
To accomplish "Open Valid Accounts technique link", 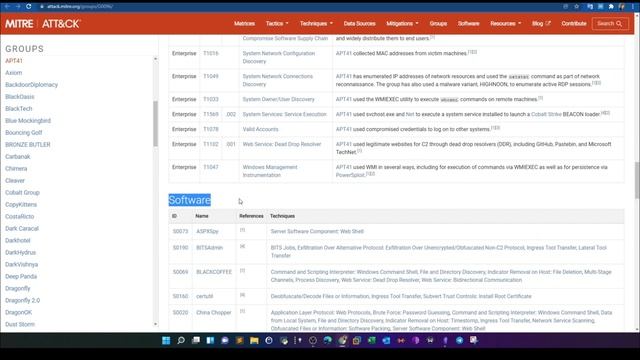I will 260,129.
